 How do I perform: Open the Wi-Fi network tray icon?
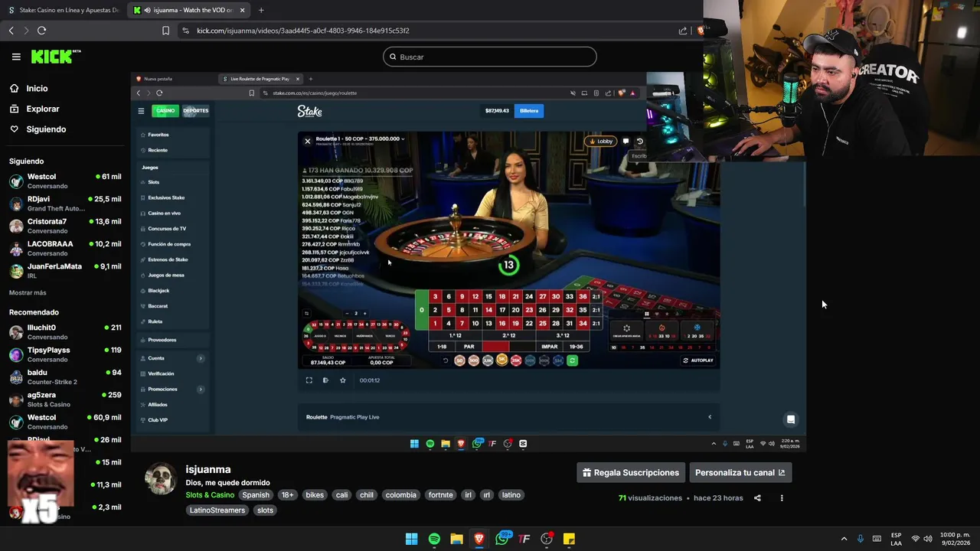click(915, 539)
